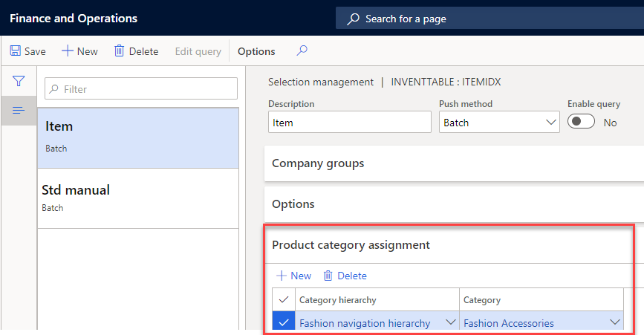This screenshot has height=335, width=644.
Task: Click the search magnifier icon next to Options
Action: (302, 51)
